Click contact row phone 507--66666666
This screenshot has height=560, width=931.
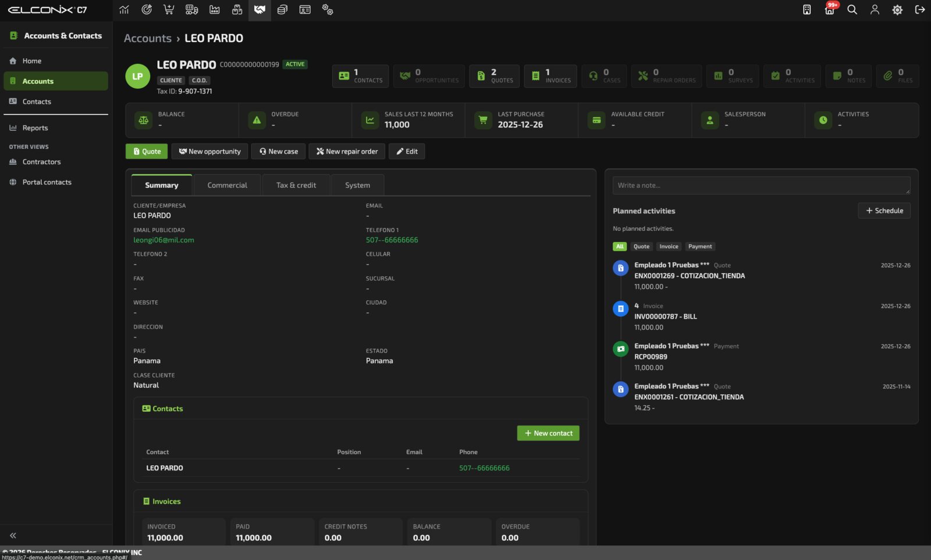484,468
